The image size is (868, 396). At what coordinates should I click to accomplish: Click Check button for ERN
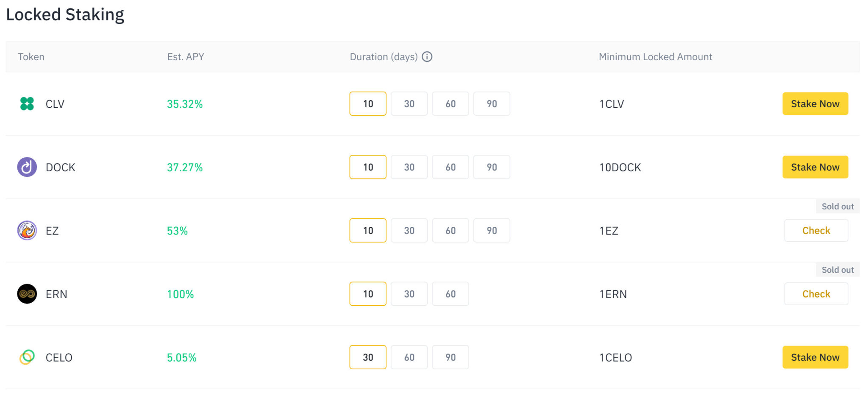point(816,294)
